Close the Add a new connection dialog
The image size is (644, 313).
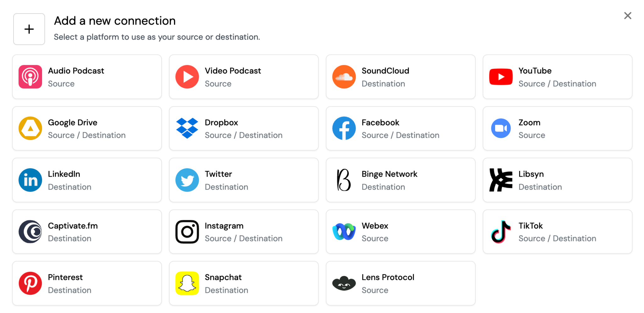pos(628,15)
